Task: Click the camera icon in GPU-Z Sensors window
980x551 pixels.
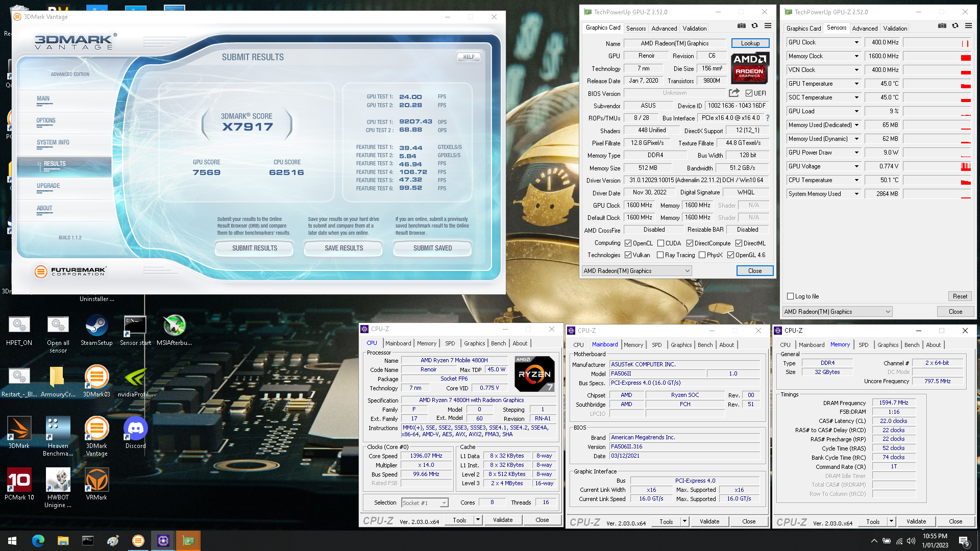Action: point(942,26)
